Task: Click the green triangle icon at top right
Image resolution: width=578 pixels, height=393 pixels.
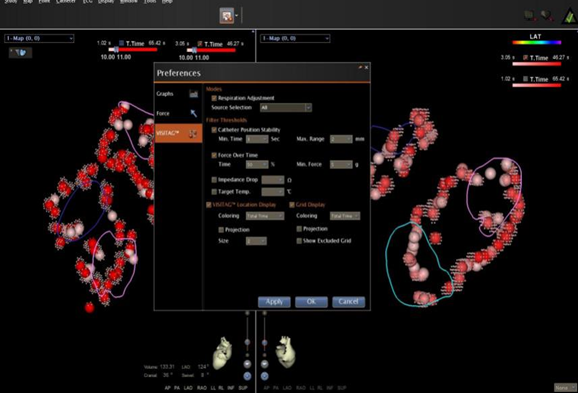Action: (x=569, y=17)
